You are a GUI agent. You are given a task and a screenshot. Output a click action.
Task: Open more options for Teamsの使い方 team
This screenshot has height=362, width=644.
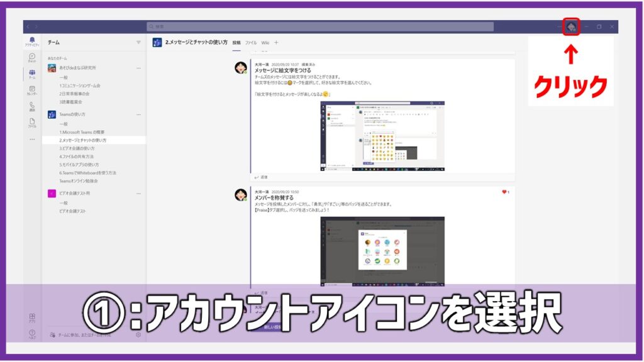[x=138, y=114]
